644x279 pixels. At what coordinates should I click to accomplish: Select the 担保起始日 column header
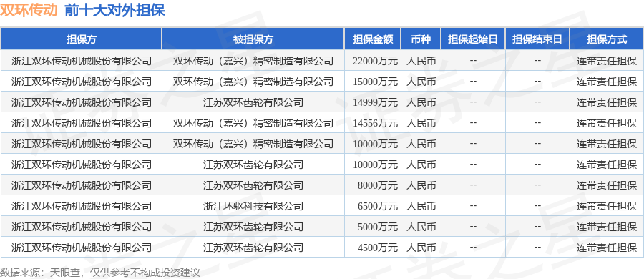[473, 39]
